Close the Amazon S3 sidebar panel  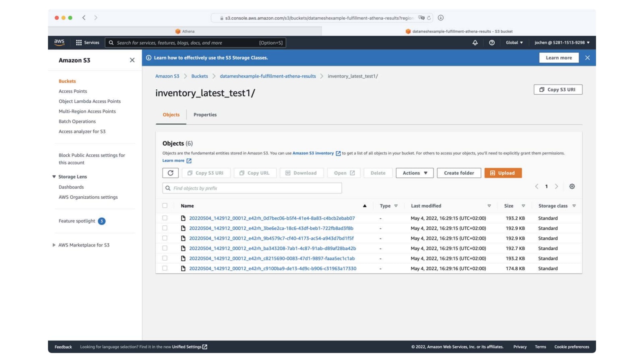[x=132, y=60]
